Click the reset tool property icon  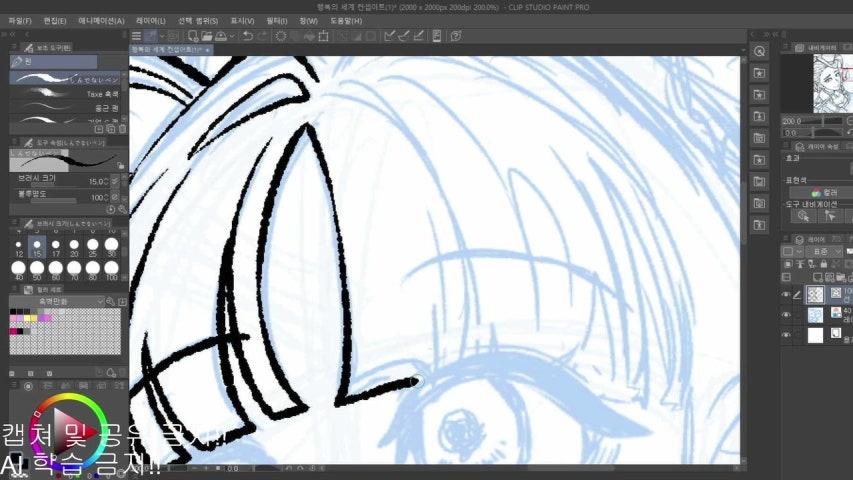(x=111, y=210)
